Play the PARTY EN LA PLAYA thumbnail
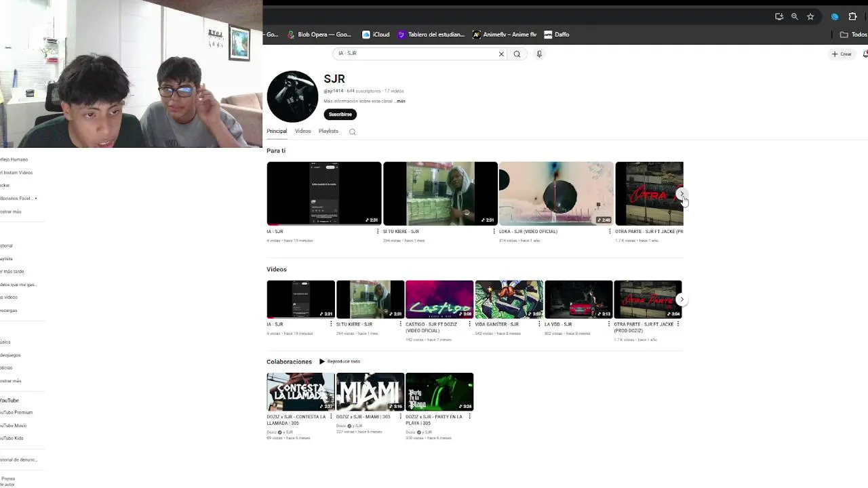The image size is (868, 488). click(x=439, y=392)
